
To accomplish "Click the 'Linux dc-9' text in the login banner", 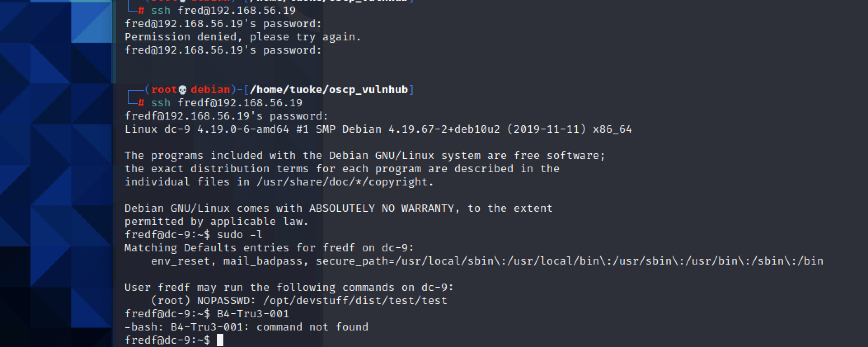I will pos(157,129).
